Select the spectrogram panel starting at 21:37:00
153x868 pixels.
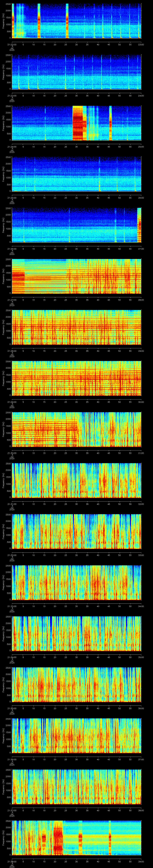click(76, 786)
